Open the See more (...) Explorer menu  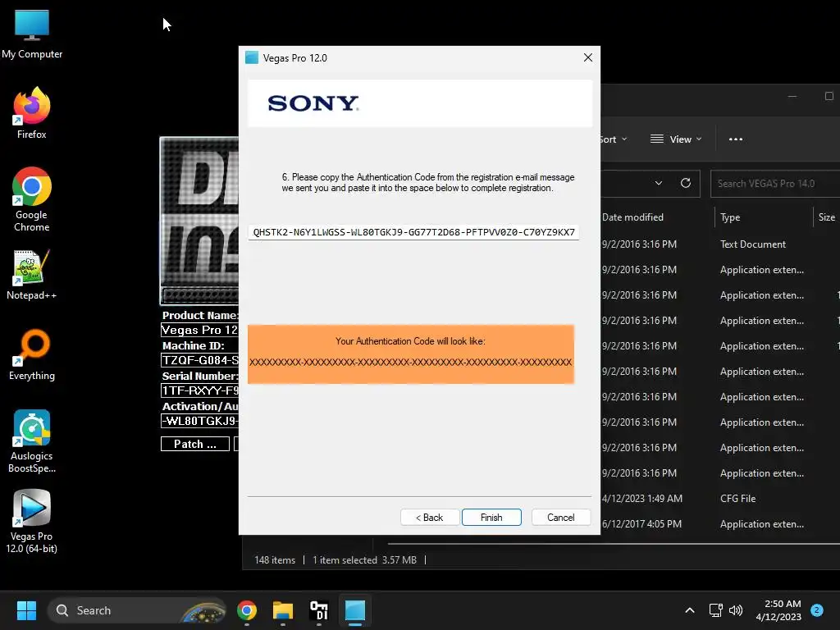coord(736,139)
